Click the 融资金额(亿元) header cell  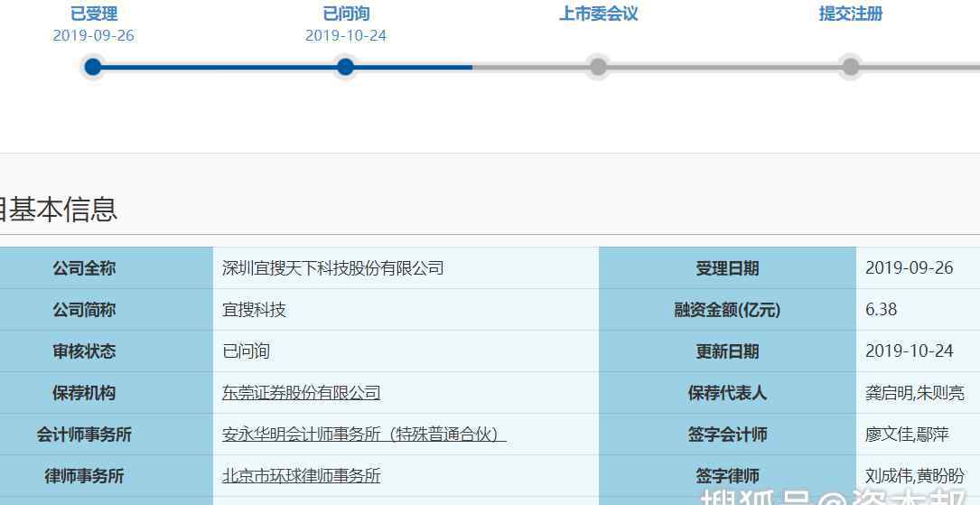tap(727, 309)
